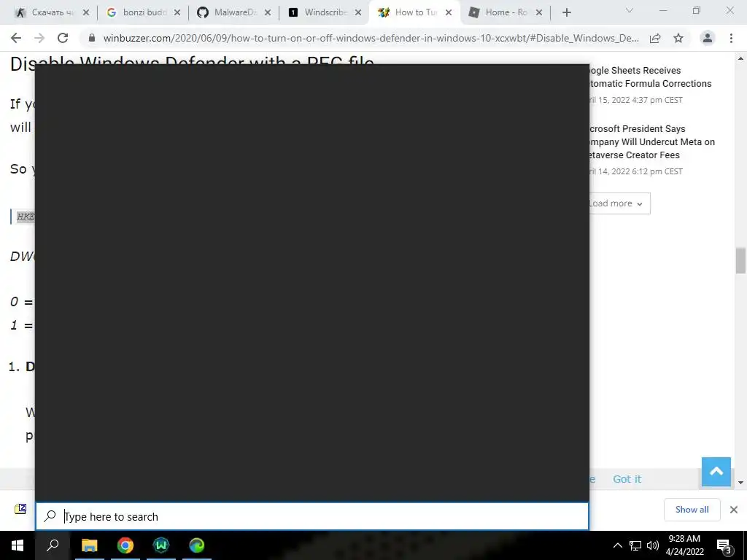Click the search panel magnifier icon
The image size is (747, 560).
tap(50, 516)
